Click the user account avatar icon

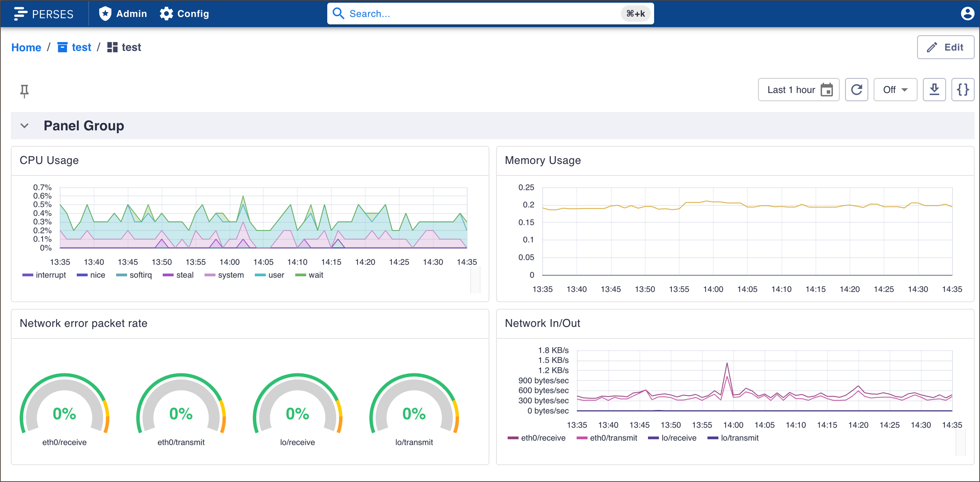pos(967,14)
